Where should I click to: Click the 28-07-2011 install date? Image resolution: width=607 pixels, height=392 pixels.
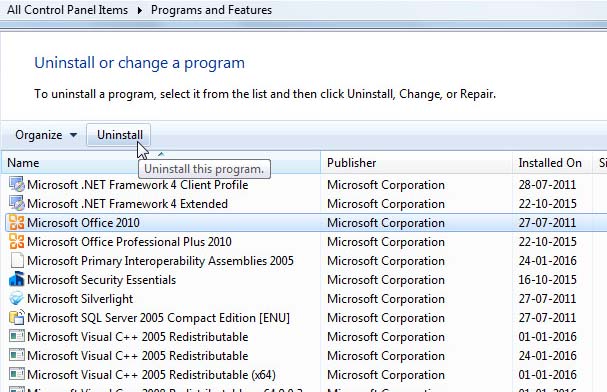547,185
